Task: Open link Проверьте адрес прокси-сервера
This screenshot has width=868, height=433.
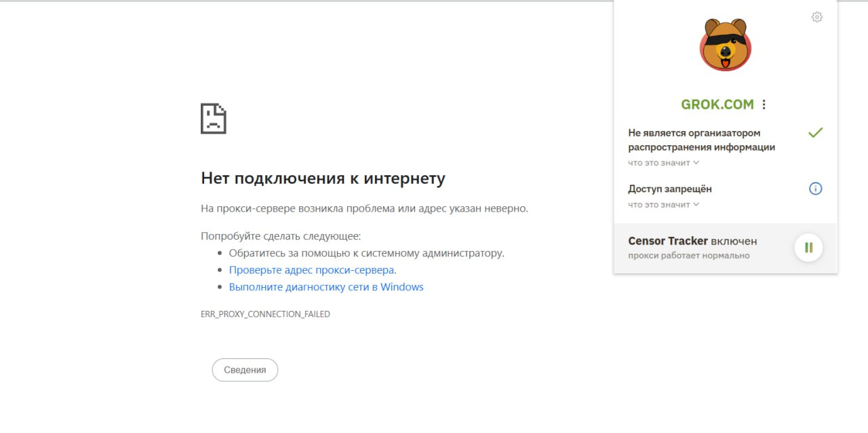Action: [x=312, y=269]
